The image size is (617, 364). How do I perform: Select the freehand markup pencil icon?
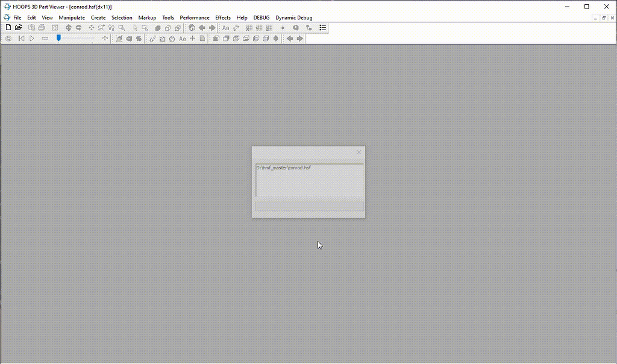click(x=152, y=38)
